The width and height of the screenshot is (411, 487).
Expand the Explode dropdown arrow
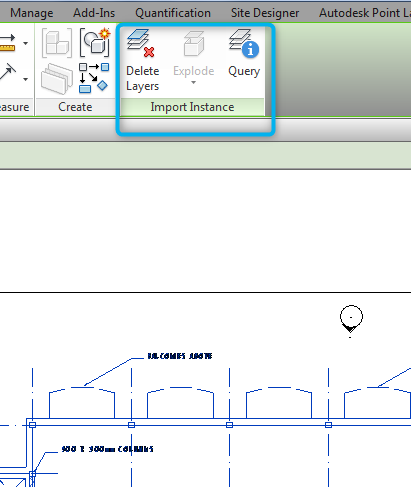click(x=193, y=83)
